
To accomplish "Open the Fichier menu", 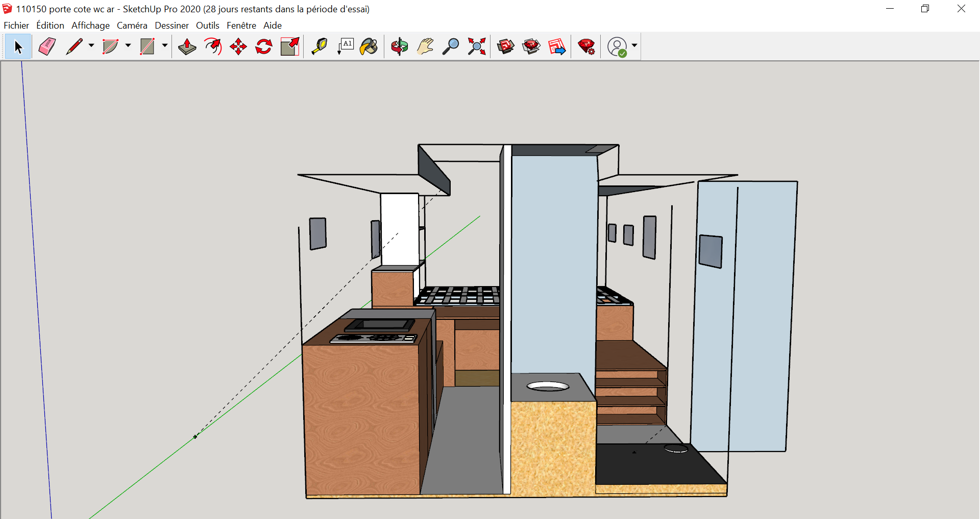I will click(x=16, y=26).
